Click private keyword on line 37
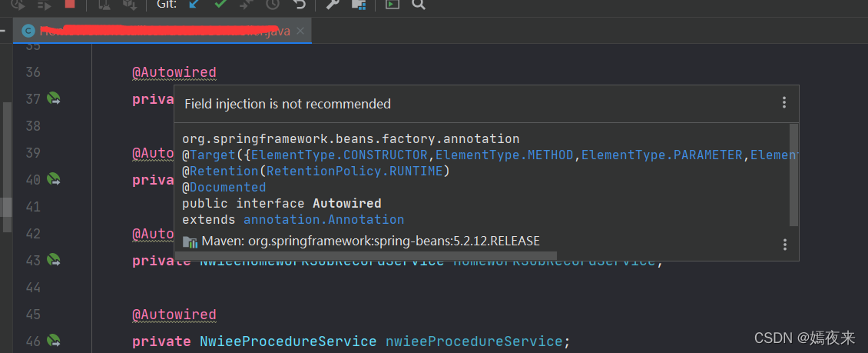The width and height of the screenshot is (868, 353). (x=152, y=100)
